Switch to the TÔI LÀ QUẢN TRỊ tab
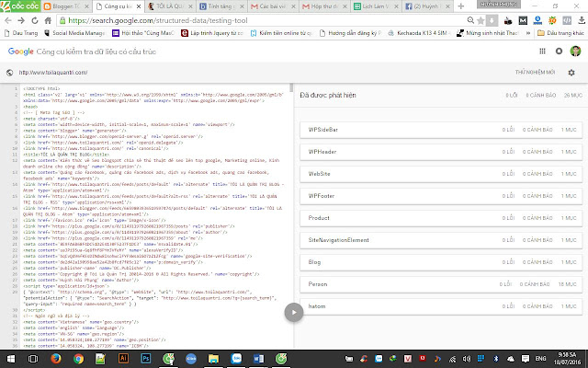This screenshot has width=588, height=368. (170, 6)
